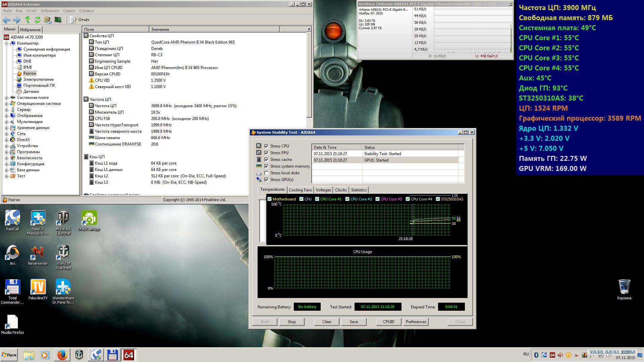Click the green up-level arrow in AIDA64 toolbar
This screenshot has height=362, width=644.
pyautogui.click(x=28, y=20)
